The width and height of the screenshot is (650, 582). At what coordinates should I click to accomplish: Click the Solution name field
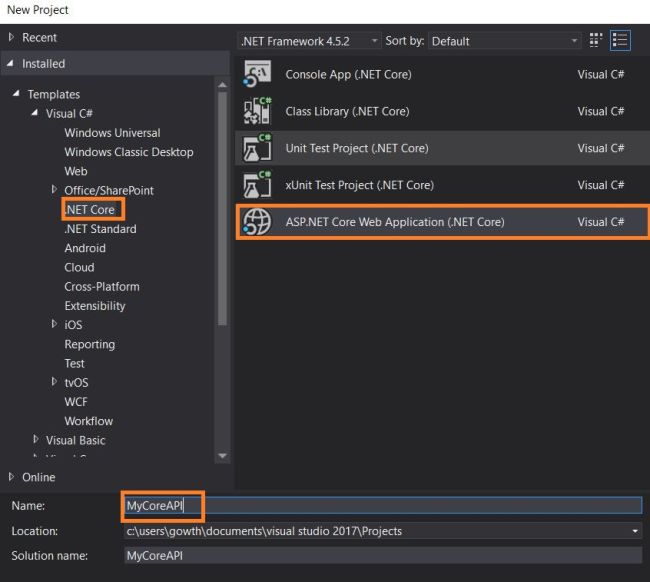pos(383,555)
